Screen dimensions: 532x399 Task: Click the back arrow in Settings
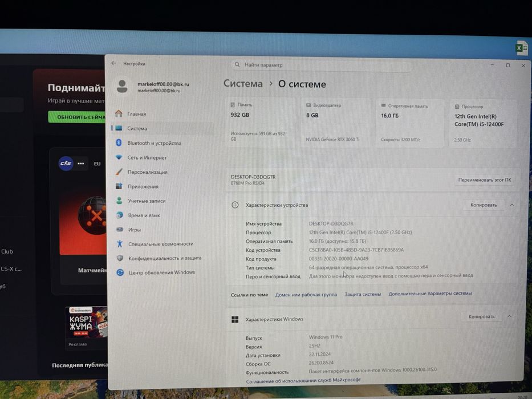pos(113,63)
